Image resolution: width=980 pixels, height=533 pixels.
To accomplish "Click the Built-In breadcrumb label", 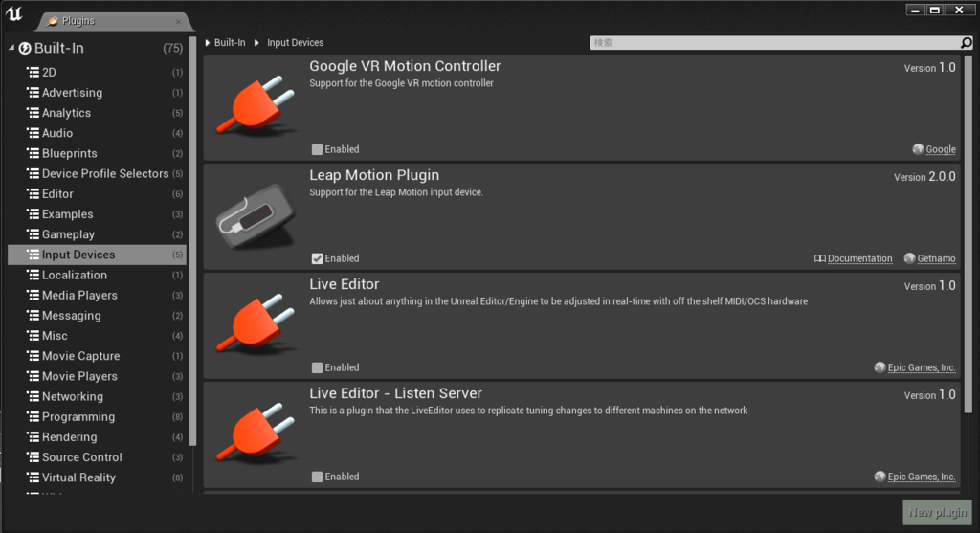I will (x=230, y=42).
